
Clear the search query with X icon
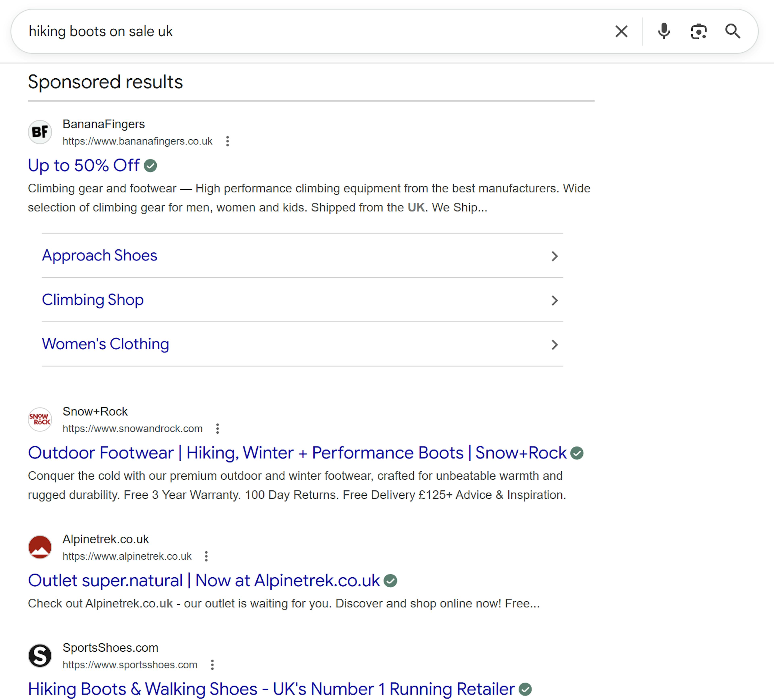[x=621, y=31]
